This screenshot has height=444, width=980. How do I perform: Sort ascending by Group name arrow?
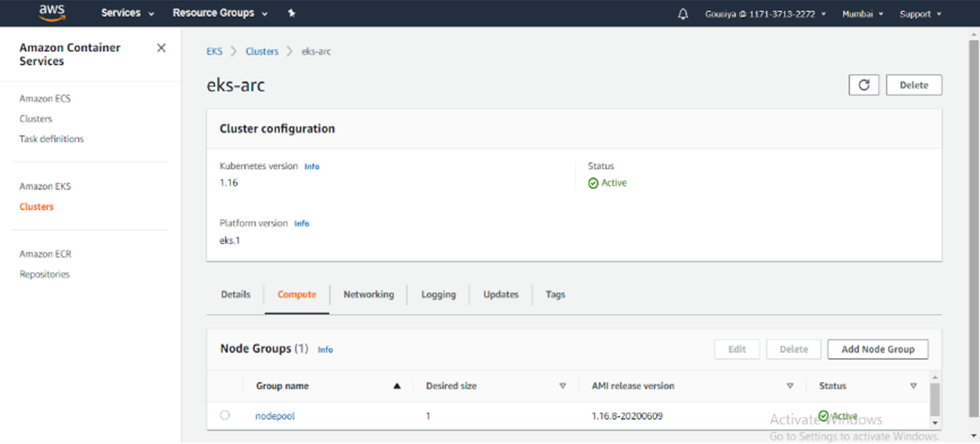coord(396,386)
